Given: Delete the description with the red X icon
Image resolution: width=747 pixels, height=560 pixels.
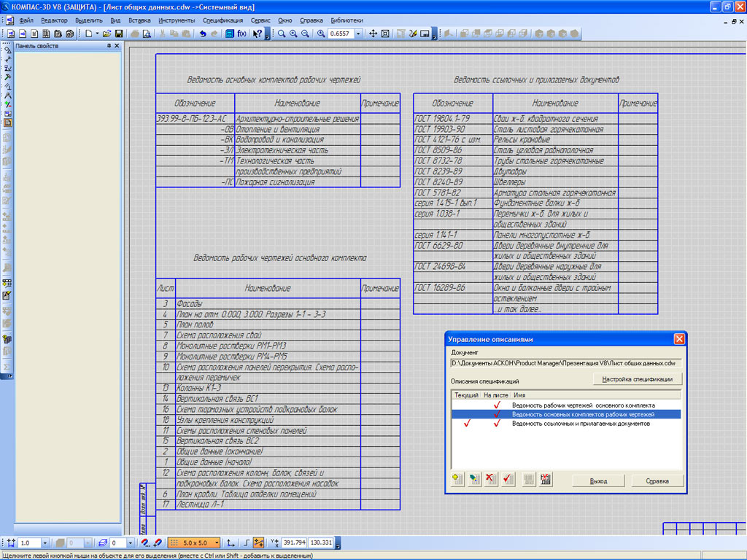Looking at the screenshot, I should click(491, 479).
